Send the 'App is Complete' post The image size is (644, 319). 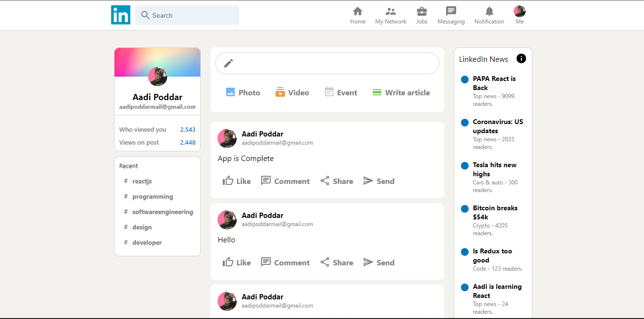point(379,181)
